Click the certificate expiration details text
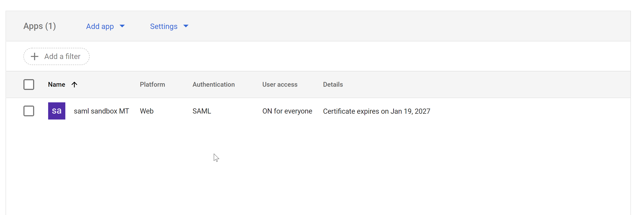 click(376, 111)
